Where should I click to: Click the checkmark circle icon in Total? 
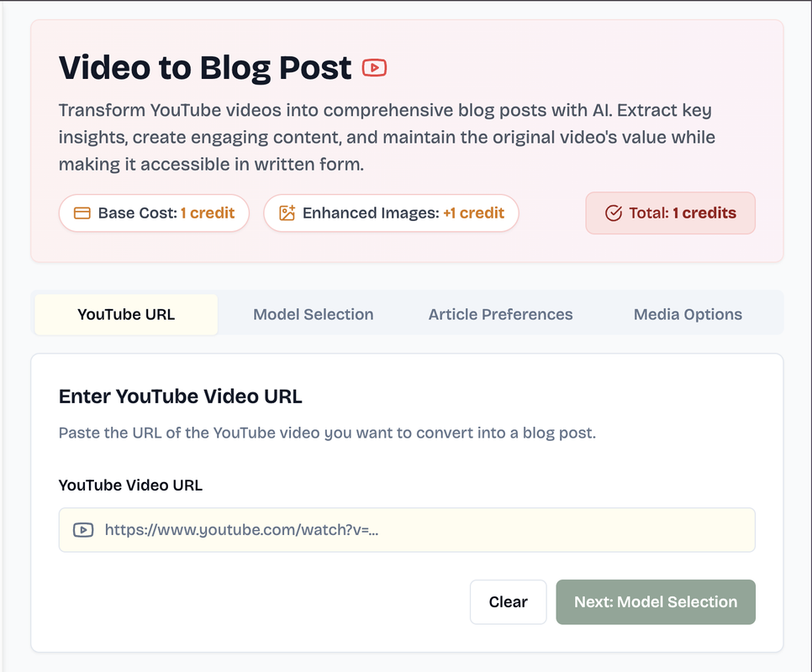pos(613,213)
